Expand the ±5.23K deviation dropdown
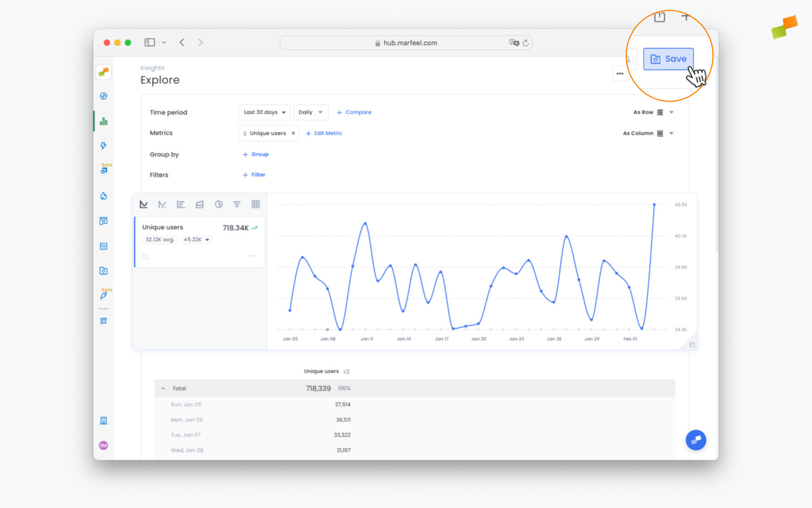Screen dimensions: 812x508 point(196,240)
